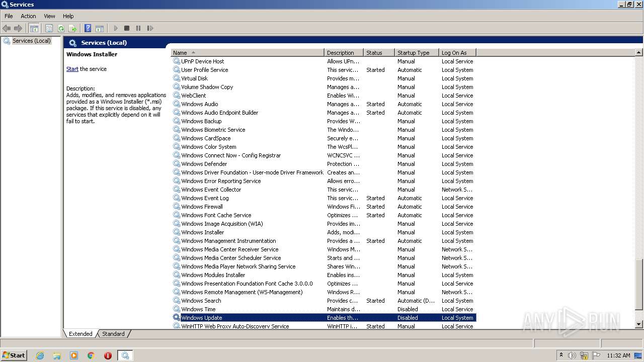
Task: Toggle Show/Hide Console Tree toolbar button
Action: pos(34,28)
